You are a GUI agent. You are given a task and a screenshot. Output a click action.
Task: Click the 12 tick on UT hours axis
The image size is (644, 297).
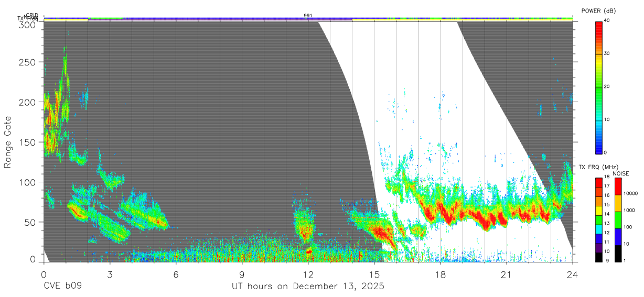click(x=308, y=274)
